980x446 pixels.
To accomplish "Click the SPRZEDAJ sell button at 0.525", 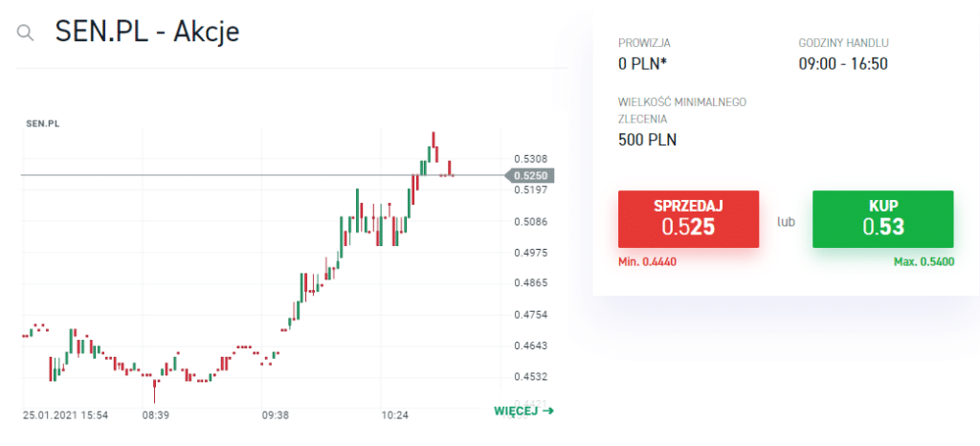I will coord(688,219).
